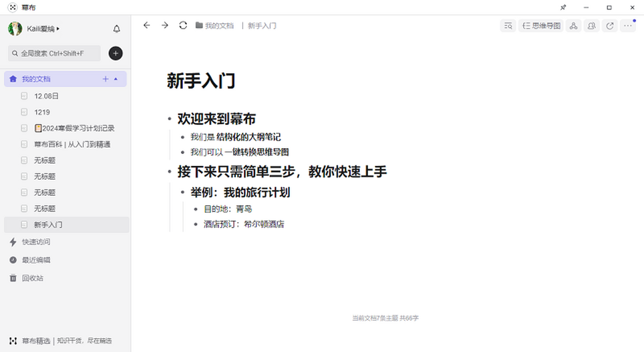The width and height of the screenshot is (644, 352).
Task: Open 快速访问 in the sidebar
Action: click(35, 242)
